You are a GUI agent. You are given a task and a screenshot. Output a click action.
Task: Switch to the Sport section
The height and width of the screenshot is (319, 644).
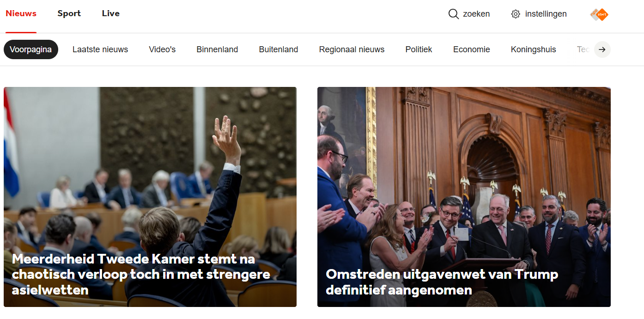(69, 13)
